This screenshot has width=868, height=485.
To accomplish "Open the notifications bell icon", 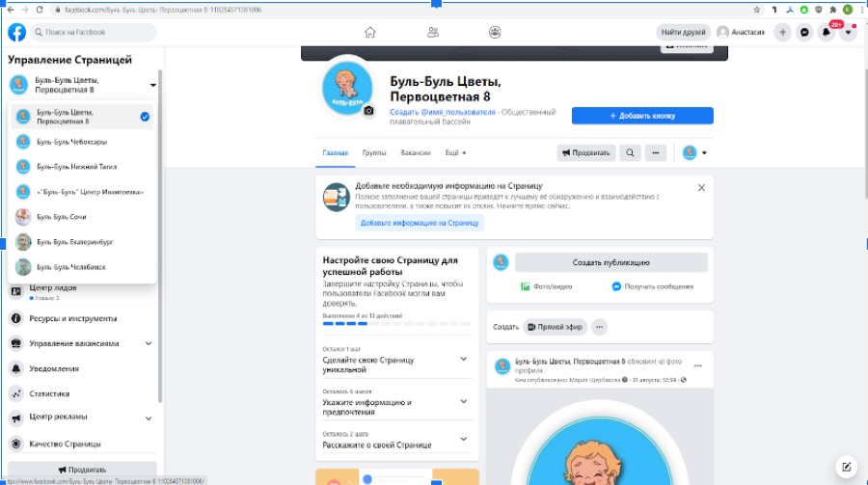I will tap(826, 32).
